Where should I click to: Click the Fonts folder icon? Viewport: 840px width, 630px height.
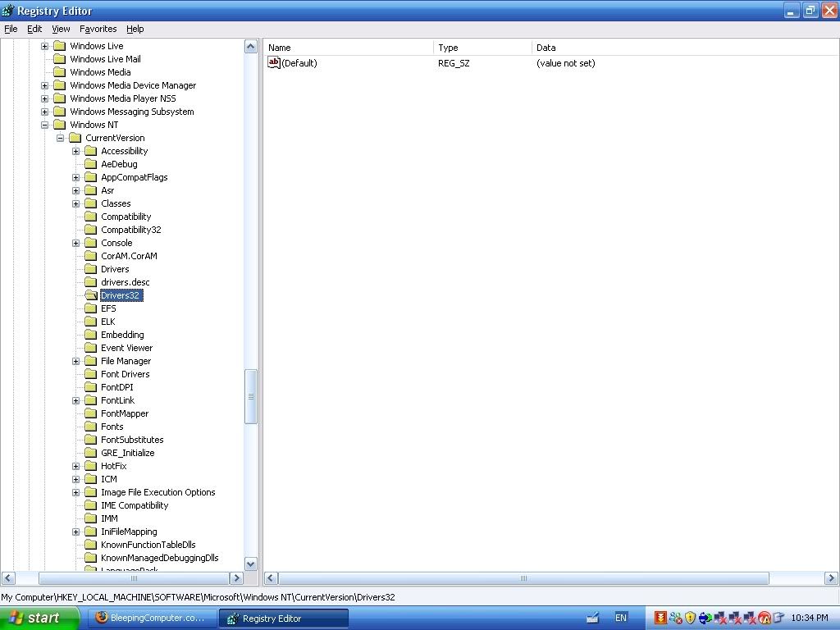point(91,427)
